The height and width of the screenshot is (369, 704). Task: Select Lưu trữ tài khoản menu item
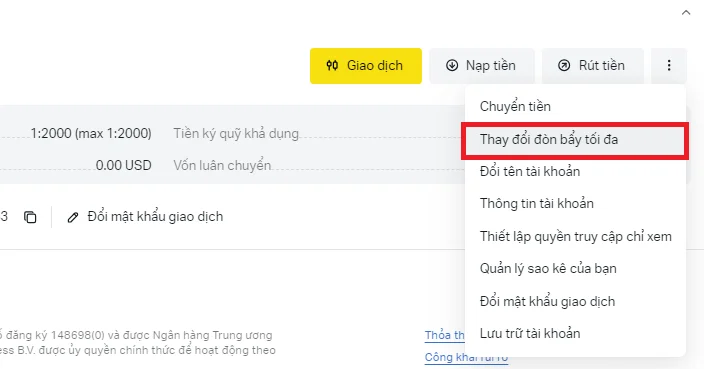(x=575, y=334)
